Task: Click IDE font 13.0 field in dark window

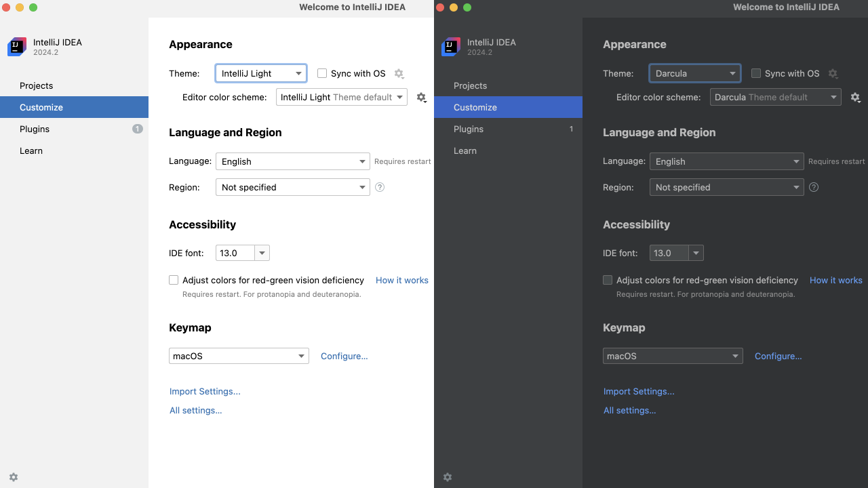Action: [669, 253]
